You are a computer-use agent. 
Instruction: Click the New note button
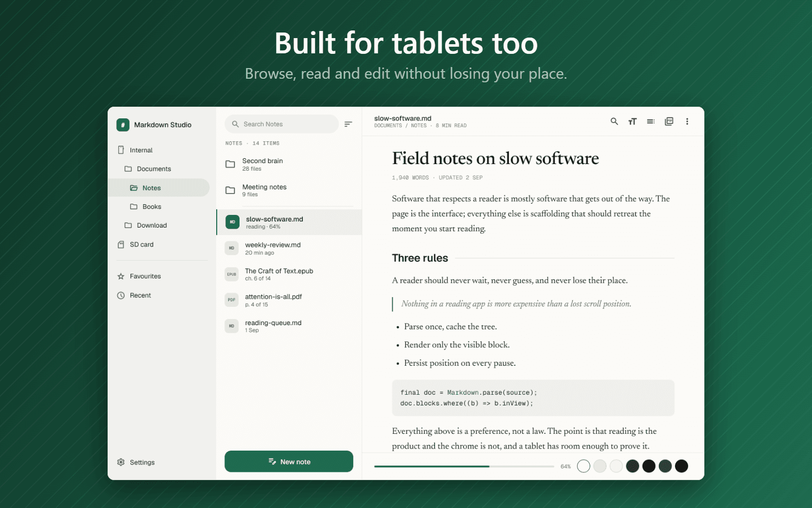coord(289,461)
